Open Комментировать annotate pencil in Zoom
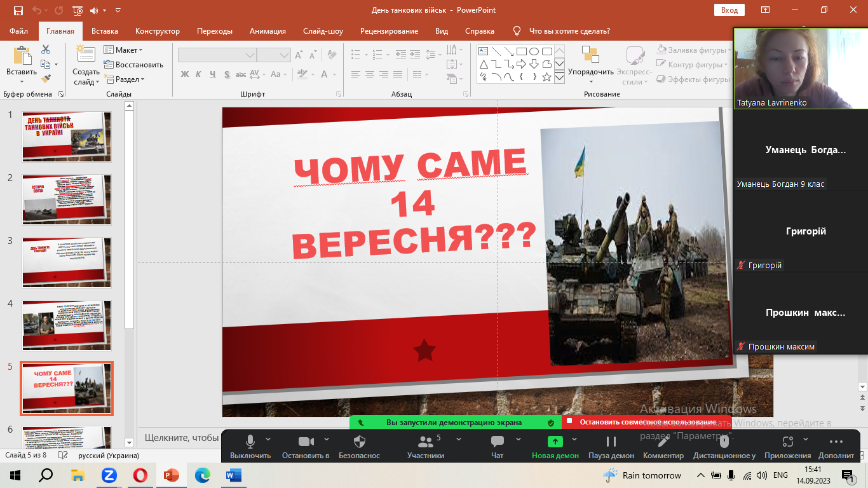868x488 pixels. (x=663, y=447)
